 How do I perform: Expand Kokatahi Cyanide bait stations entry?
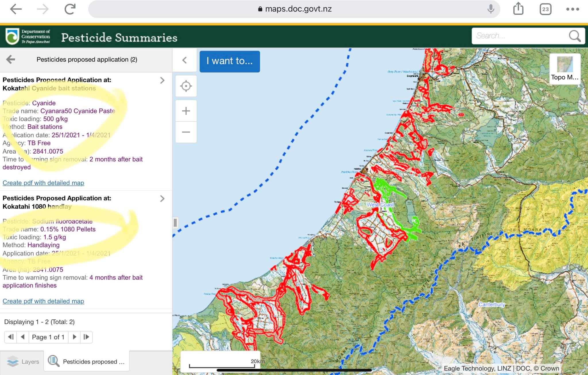(x=162, y=80)
